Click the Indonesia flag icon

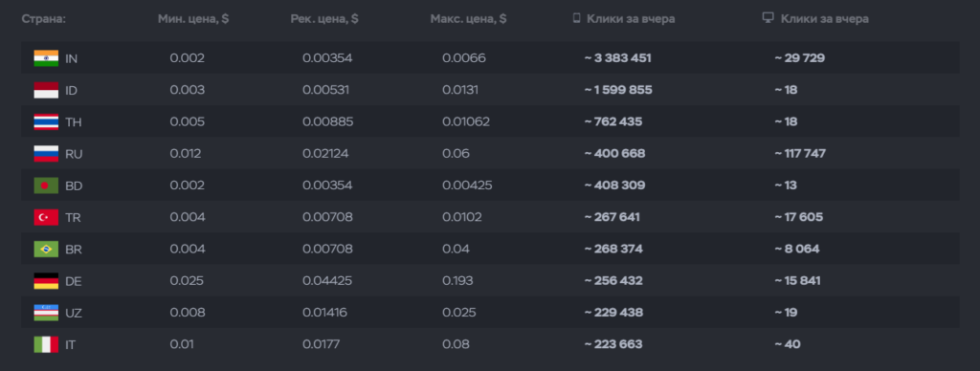(x=46, y=90)
